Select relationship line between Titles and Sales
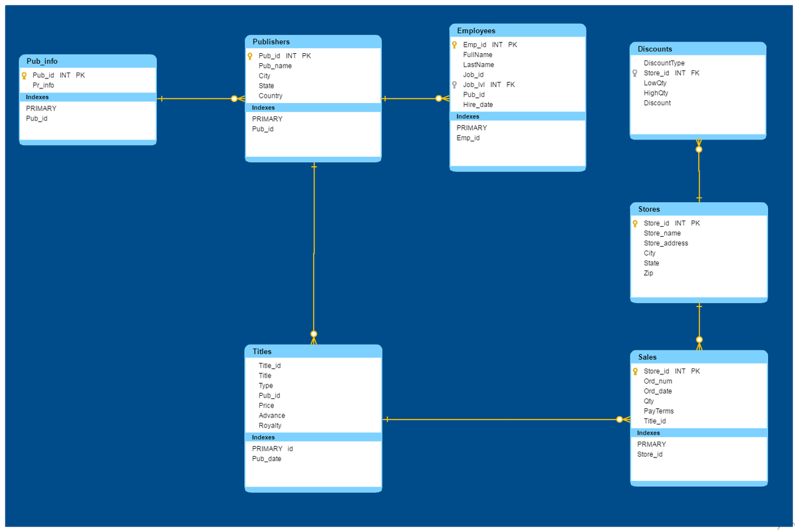 [x=505, y=420]
